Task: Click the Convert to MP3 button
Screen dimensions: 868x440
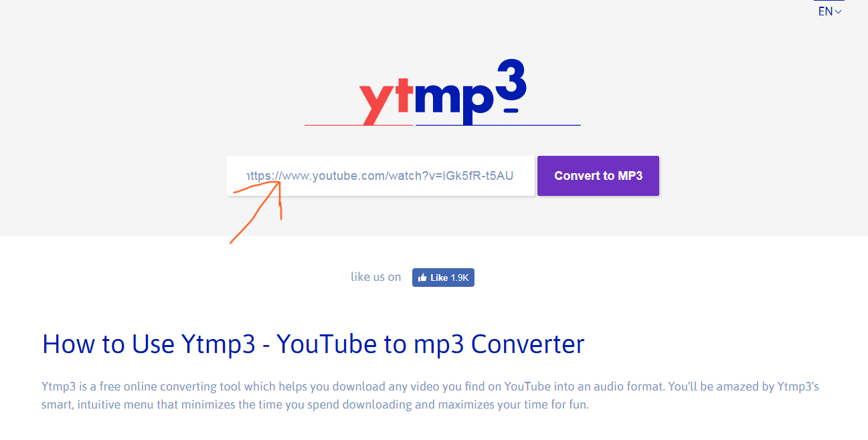Action: point(598,176)
